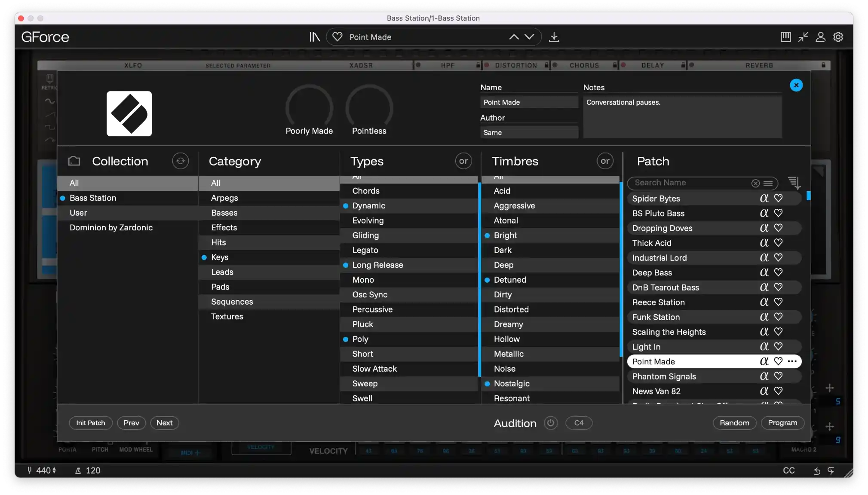
Task: Click the Program button
Action: point(782,423)
